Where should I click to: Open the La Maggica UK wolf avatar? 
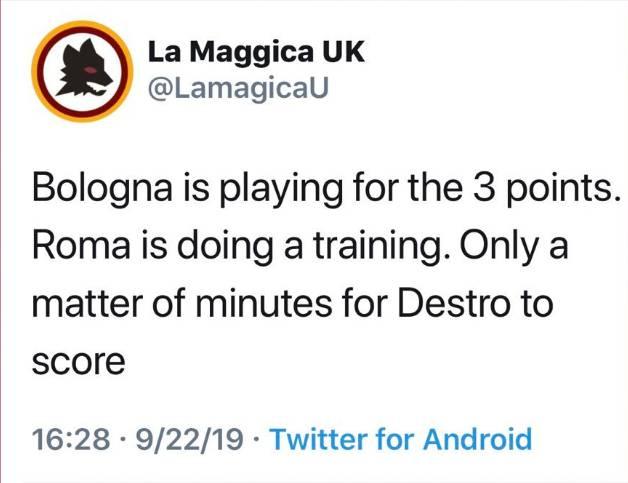click(x=82, y=71)
